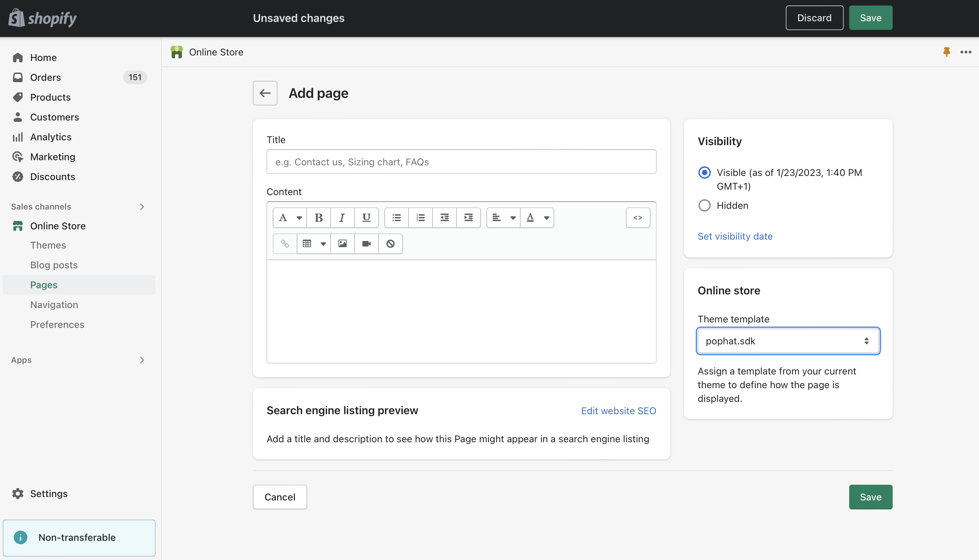
Task: Outdent the selected text
Action: [445, 218]
